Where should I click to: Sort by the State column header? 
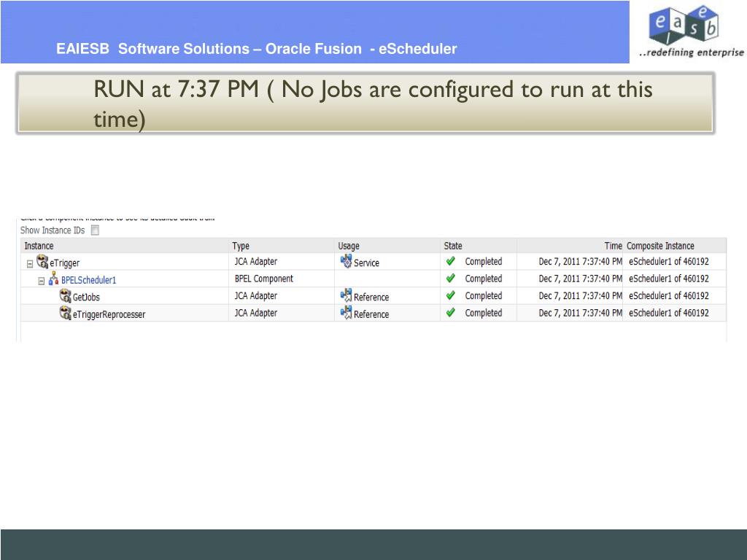coord(453,246)
